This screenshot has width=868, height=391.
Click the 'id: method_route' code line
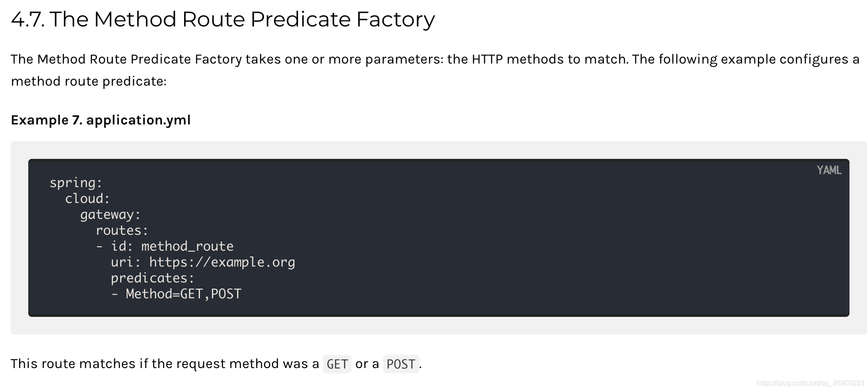[x=172, y=246]
